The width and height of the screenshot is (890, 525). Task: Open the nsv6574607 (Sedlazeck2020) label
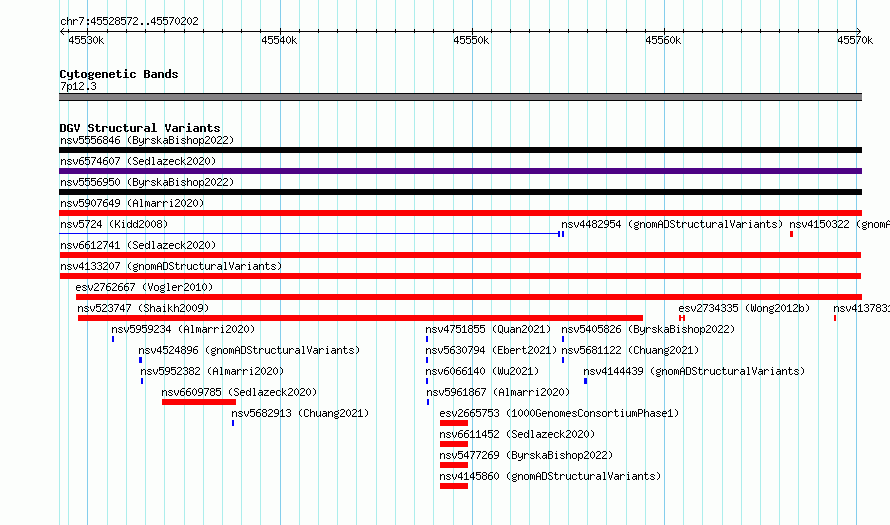(x=138, y=161)
